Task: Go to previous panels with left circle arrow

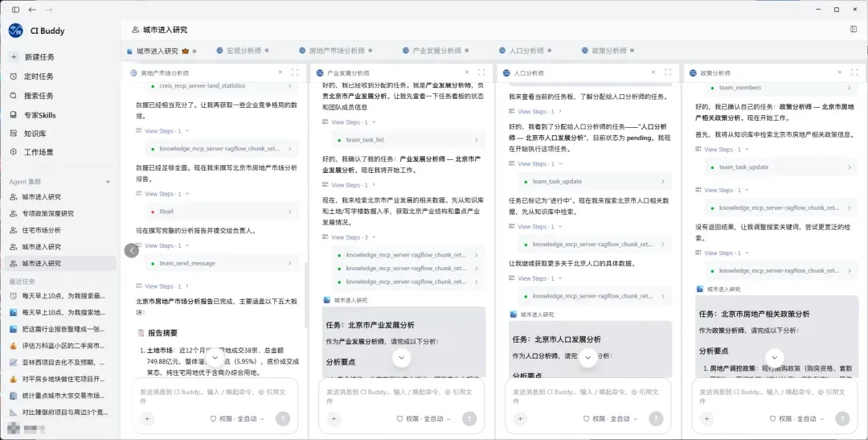Action: [132, 250]
